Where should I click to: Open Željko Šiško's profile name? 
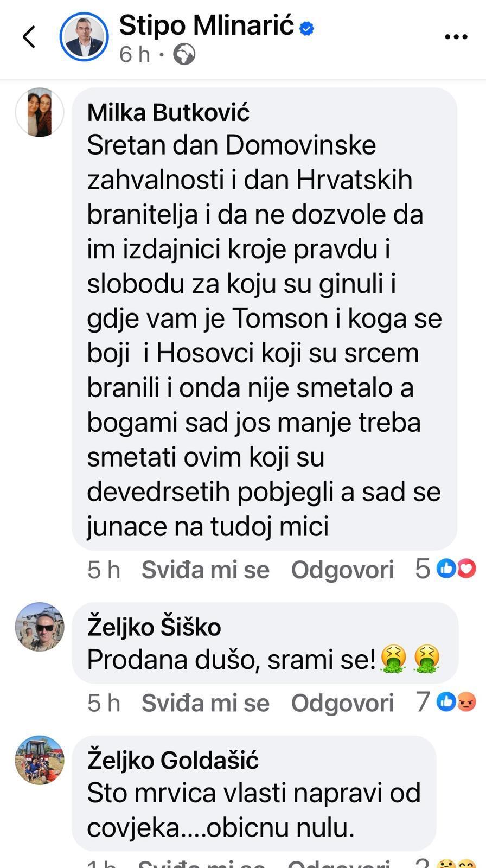click(x=154, y=627)
